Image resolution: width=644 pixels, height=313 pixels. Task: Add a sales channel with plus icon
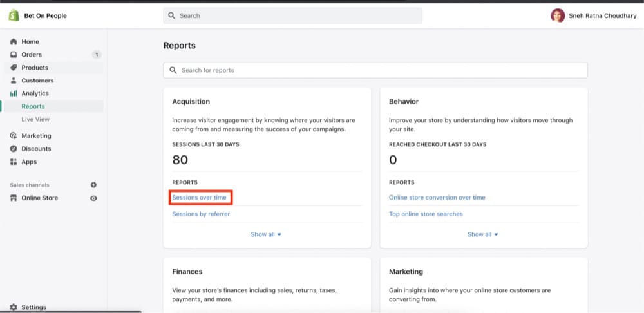click(x=93, y=185)
